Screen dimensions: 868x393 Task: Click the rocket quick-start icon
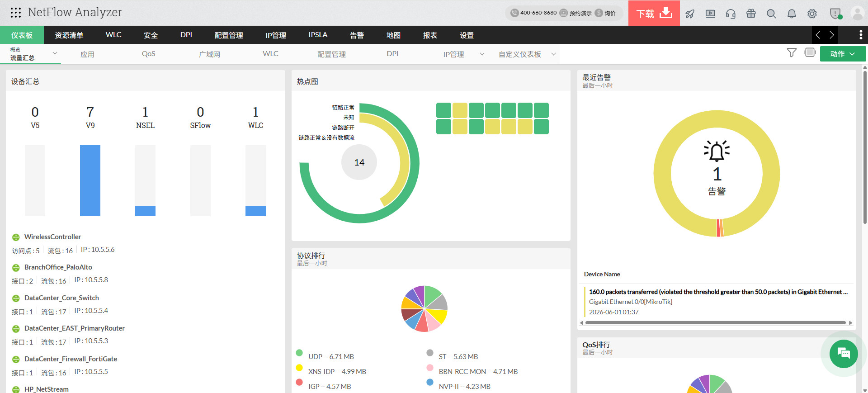click(x=690, y=14)
